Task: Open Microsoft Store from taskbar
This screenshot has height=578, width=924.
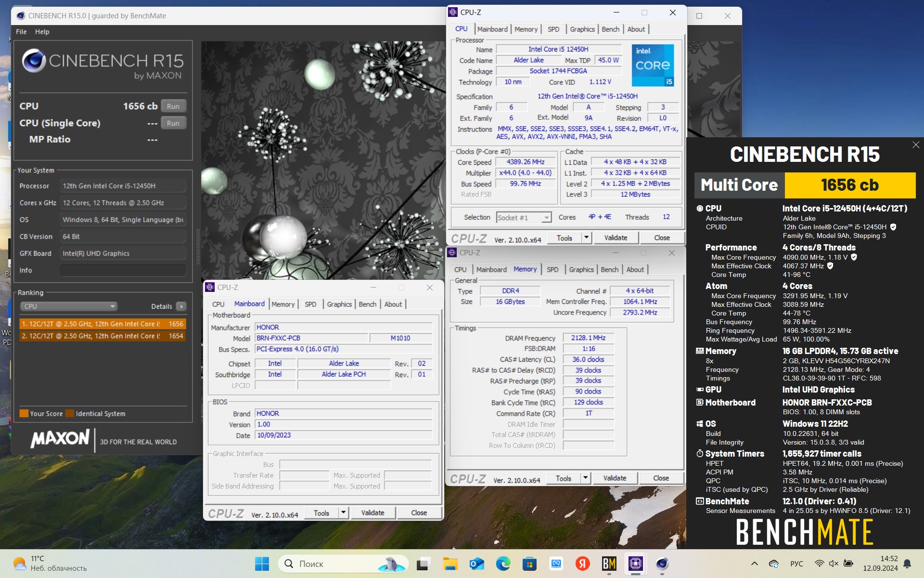Action: click(529, 564)
